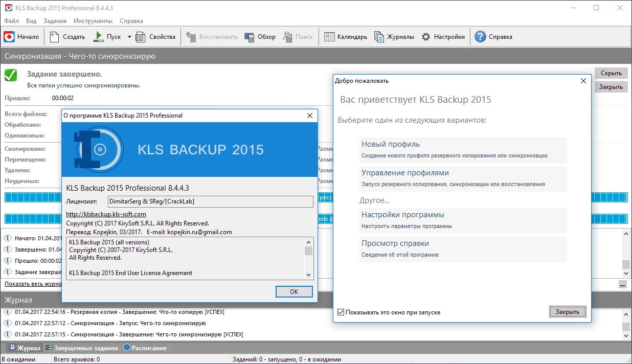Click the Закрыть button in the synchronization panel
The image size is (632, 364).
pyautogui.click(x=611, y=87)
